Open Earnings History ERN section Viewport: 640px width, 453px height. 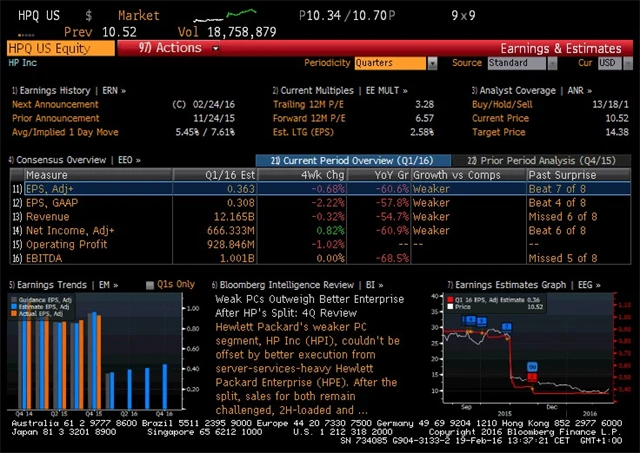[x=71, y=90]
